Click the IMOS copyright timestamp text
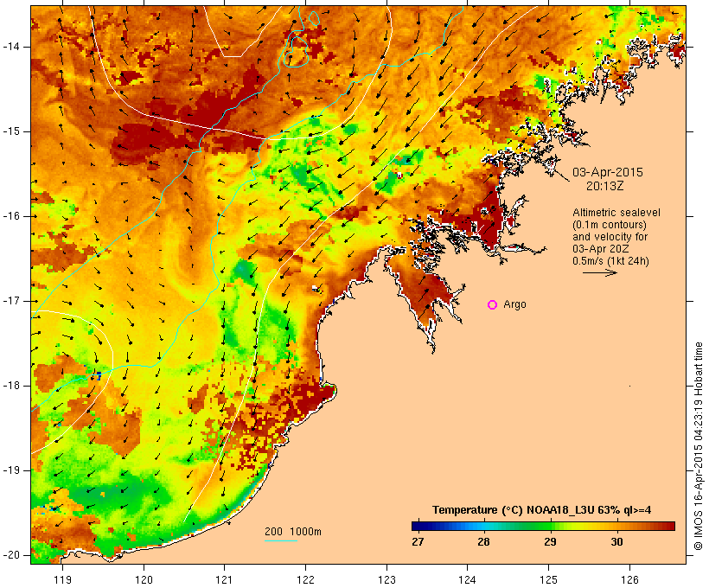Image resolution: width=709 pixels, height=588 pixels. point(698,446)
